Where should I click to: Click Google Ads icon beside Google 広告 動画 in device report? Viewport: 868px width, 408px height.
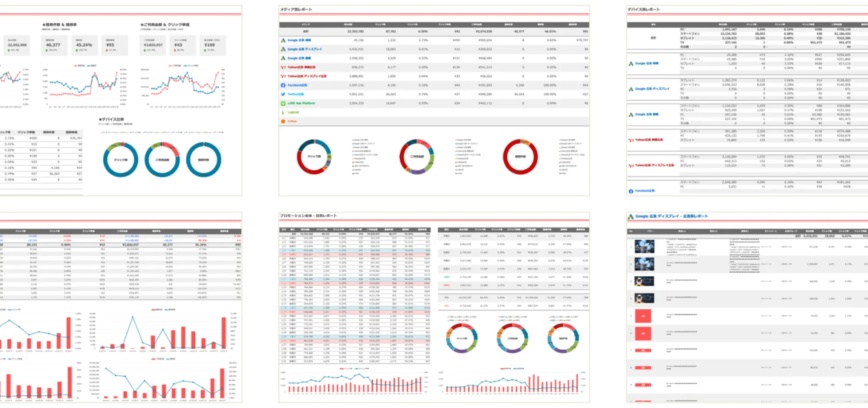631,114
